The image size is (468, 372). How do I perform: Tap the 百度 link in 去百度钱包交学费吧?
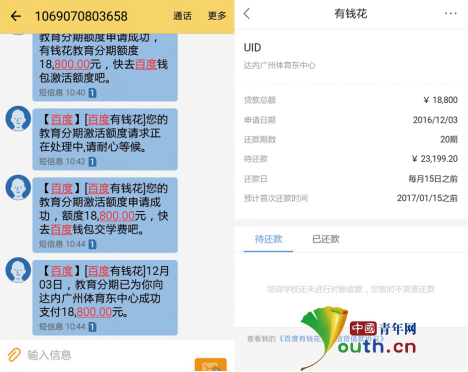pyautogui.click(x=61, y=230)
